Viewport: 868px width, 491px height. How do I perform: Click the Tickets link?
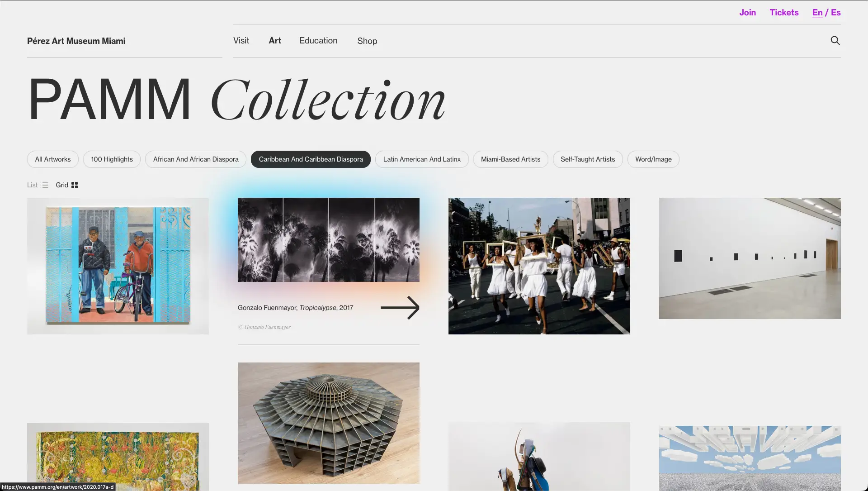click(x=784, y=13)
